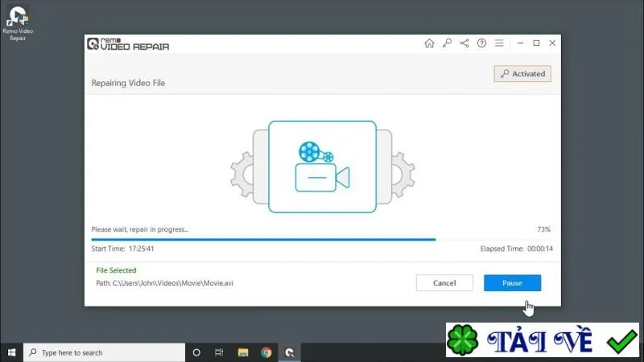Open the Windows Start menu
The width and height of the screenshot is (644, 362).
coord(11,352)
